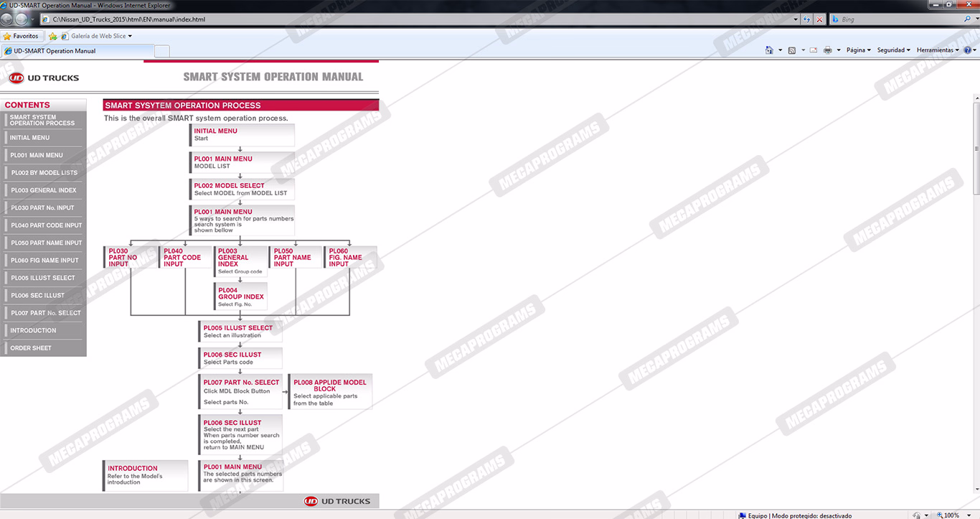Go back with the browser Back arrow
This screenshot has height=519, width=980.
[8, 19]
